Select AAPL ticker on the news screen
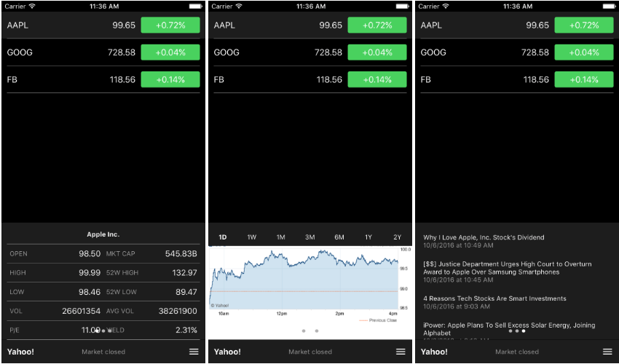The image size is (619, 364). coord(431,25)
